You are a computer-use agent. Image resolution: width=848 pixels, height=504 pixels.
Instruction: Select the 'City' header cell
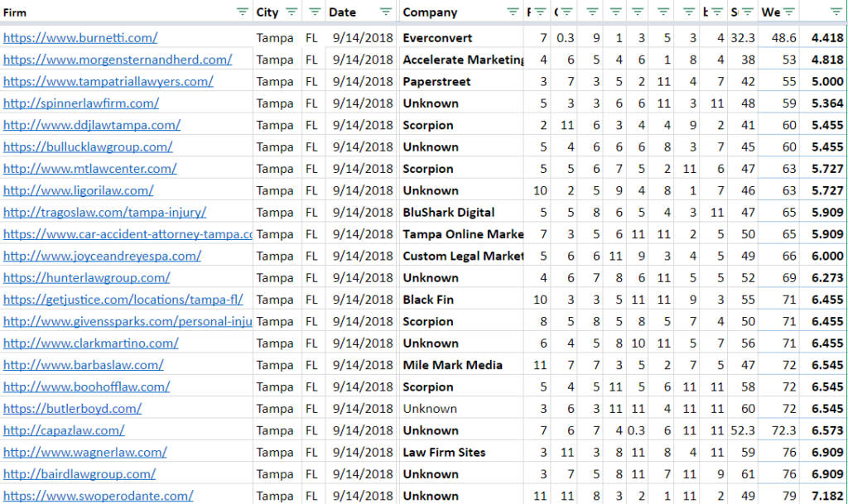pos(277,12)
